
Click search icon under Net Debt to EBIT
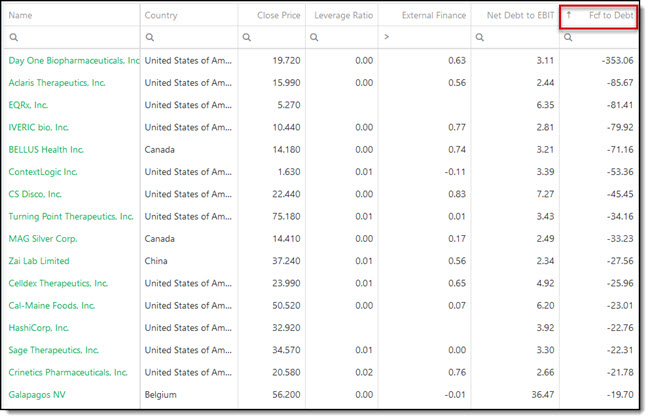480,37
